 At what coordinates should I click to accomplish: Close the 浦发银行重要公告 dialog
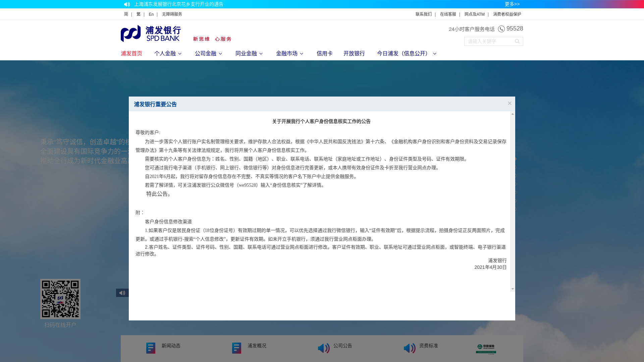coord(509,103)
